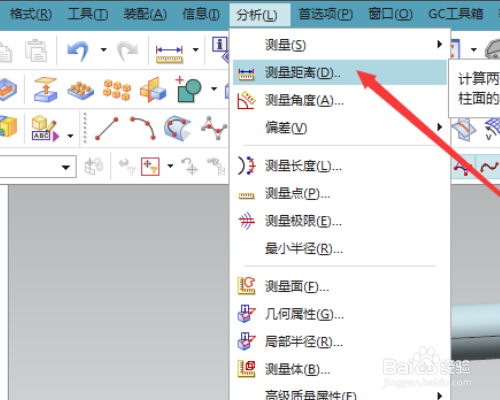Select 几何属性(G) menu entry
This screenshot has height=400, width=500.
(340, 314)
